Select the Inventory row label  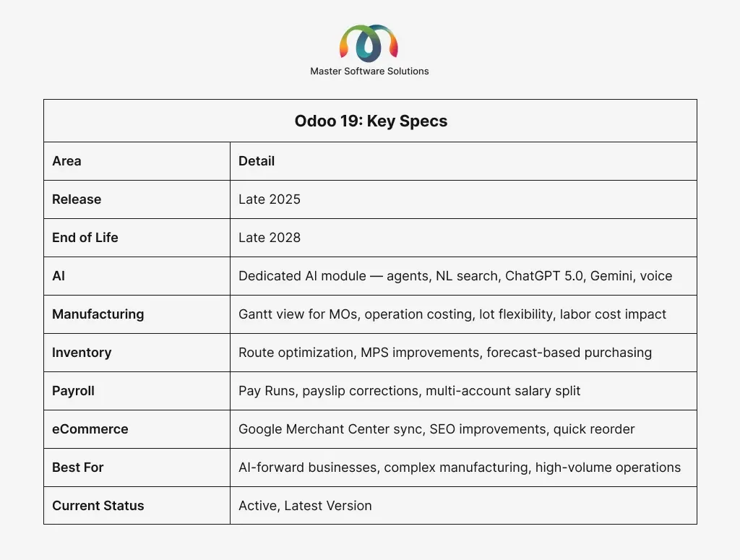82,353
